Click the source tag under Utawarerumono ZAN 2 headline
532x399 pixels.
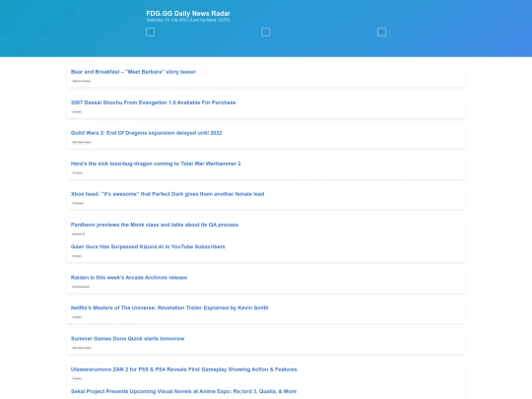pos(77,378)
